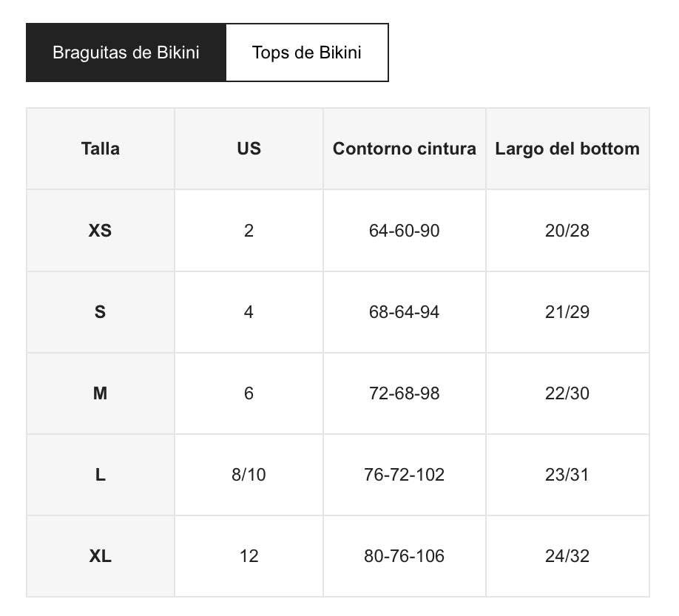Select the Contorno cintura header cell

pyautogui.click(x=404, y=149)
